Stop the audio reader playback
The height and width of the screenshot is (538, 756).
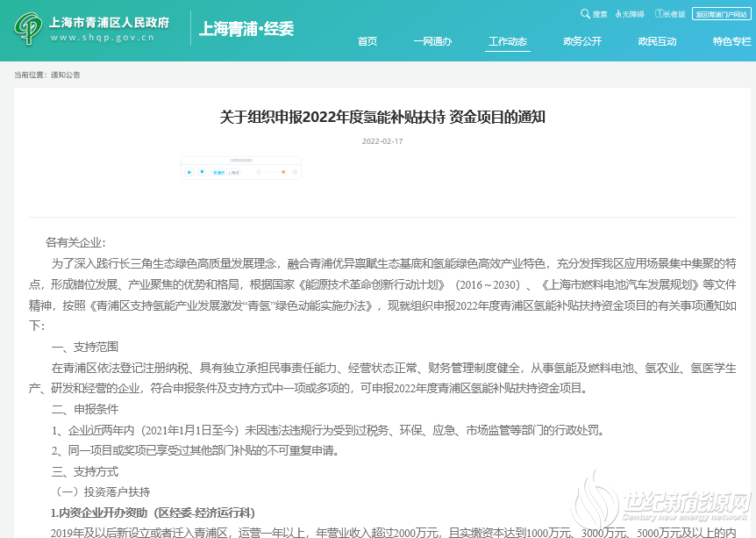coord(202,172)
